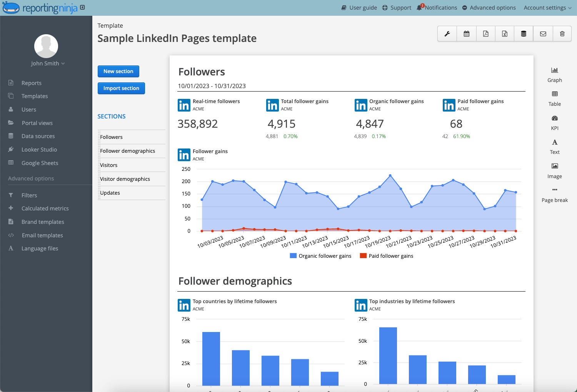Add a Graph element from the right panel
This screenshot has width=577, height=392.
[x=554, y=75]
